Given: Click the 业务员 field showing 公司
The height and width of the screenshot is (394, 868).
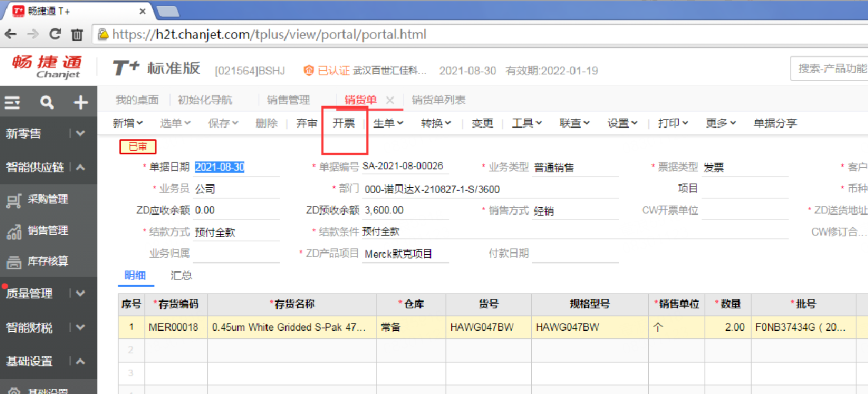Looking at the screenshot, I should pos(236,189).
